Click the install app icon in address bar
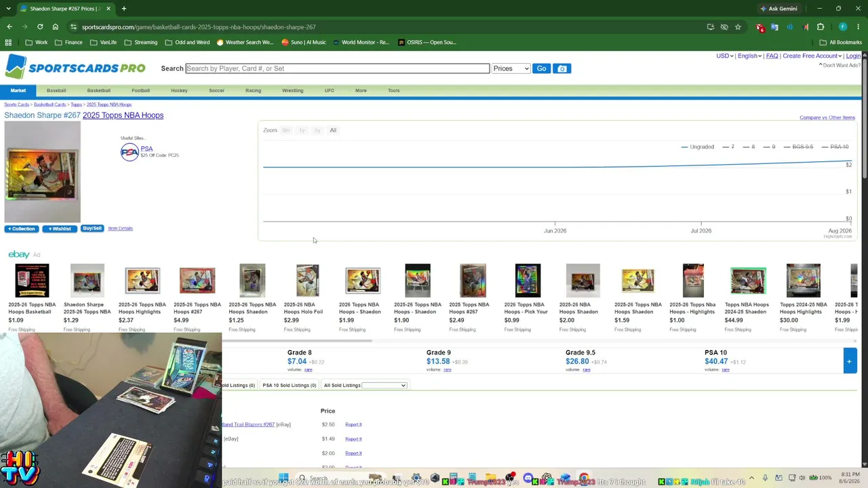Viewport: 868px width, 488px height. (x=711, y=27)
